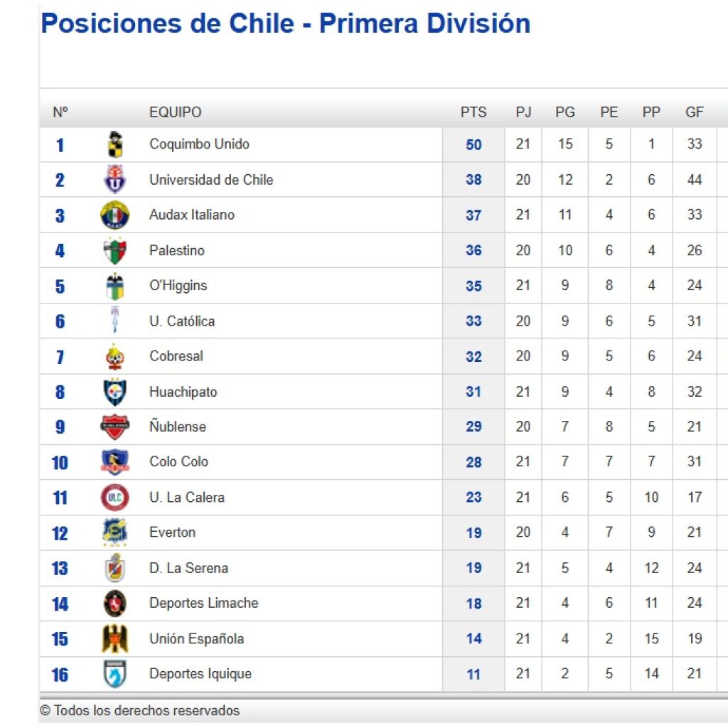Click the U. La Calera ULC badge
728x728 pixels.
[115, 497]
